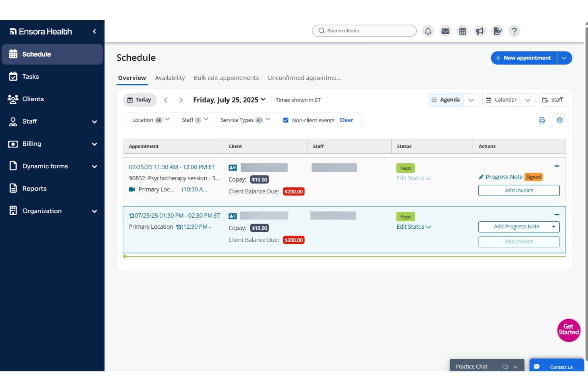Image resolution: width=588 pixels, height=392 pixels.
Task: Switch to the Availability tab
Action: point(170,78)
